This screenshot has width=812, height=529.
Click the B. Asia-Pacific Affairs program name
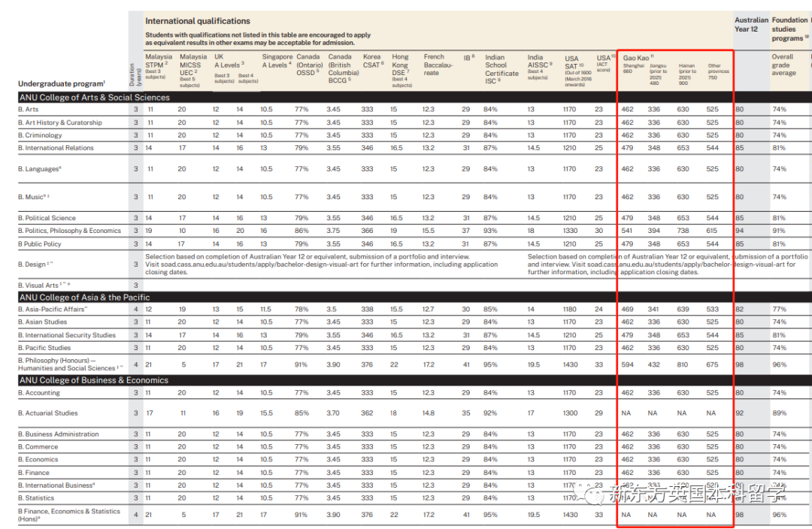pyautogui.click(x=53, y=309)
